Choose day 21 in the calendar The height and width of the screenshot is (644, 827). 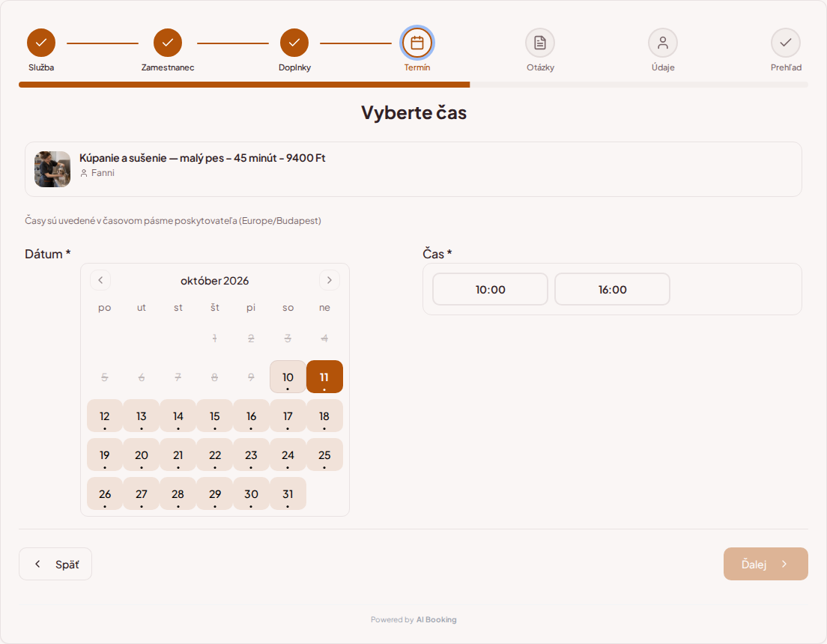tap(178, 455)
